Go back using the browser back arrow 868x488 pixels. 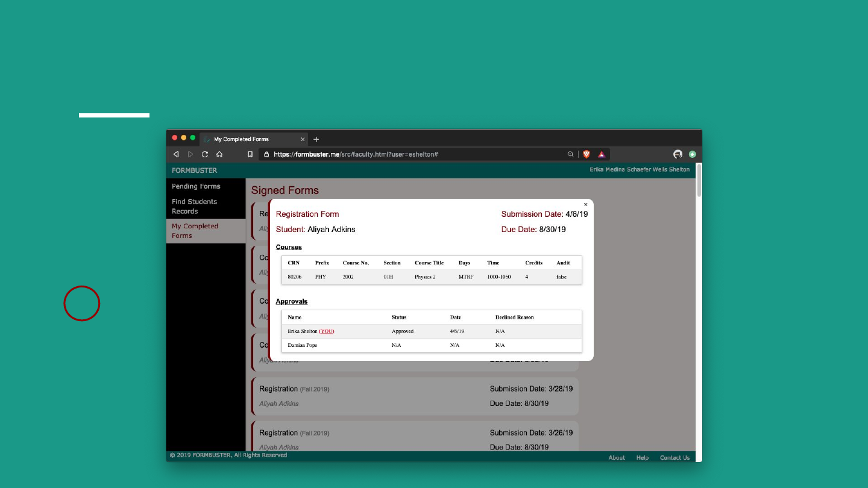176,154
